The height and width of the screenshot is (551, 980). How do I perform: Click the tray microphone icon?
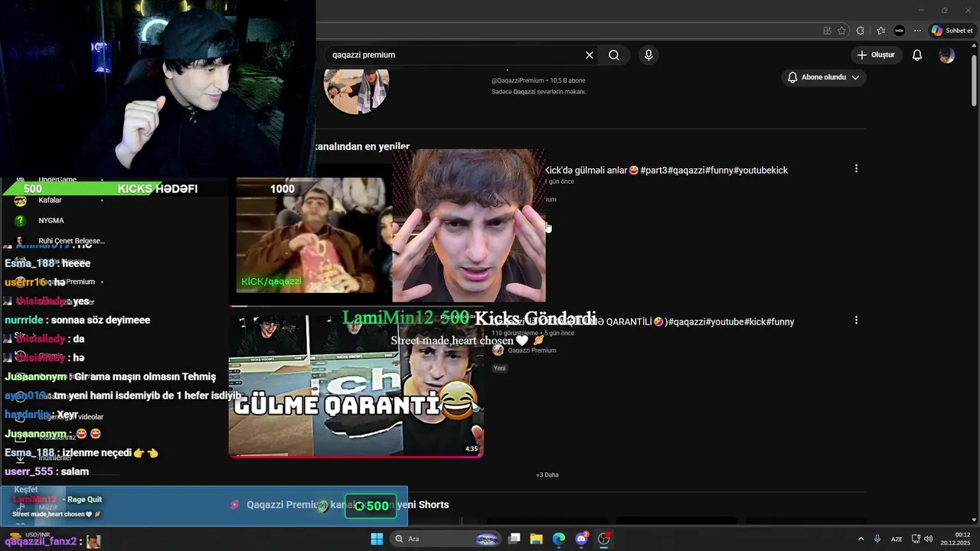877,539
